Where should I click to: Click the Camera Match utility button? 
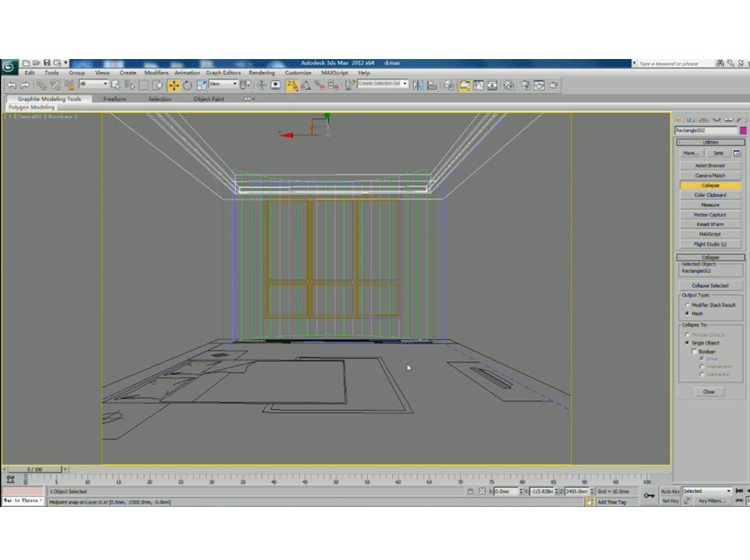point(710,176)
